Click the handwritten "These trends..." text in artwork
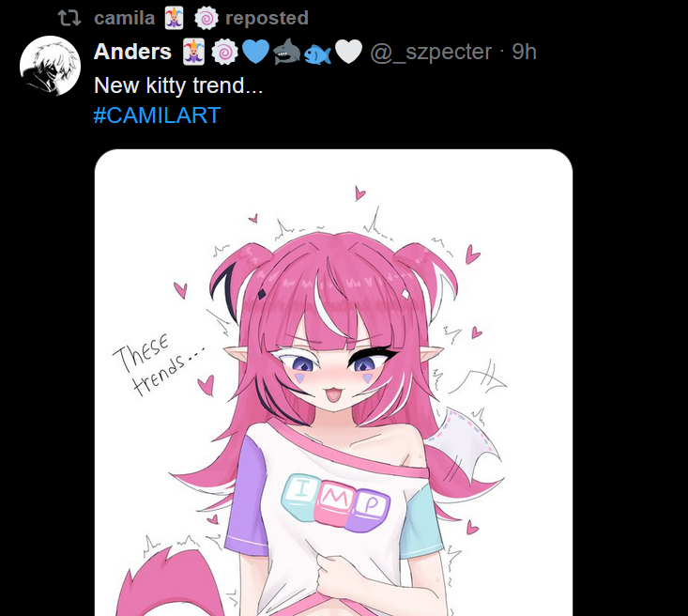Viewport: 688px width, 616px height. (x=158, y=364)
